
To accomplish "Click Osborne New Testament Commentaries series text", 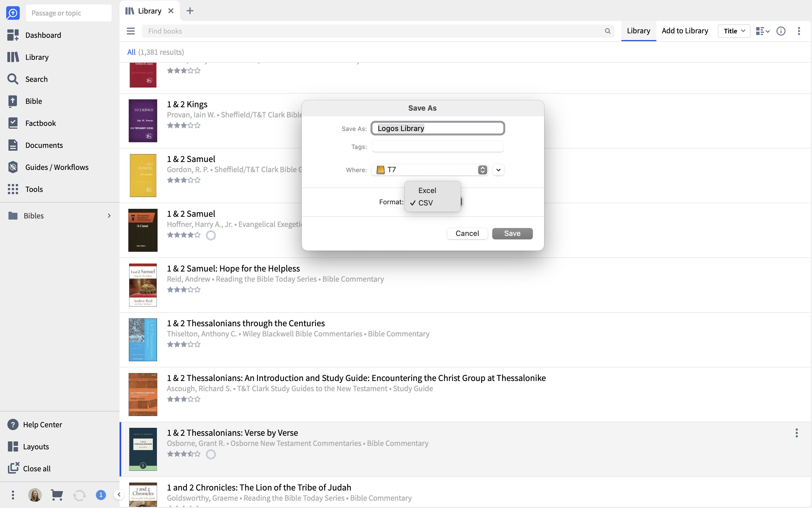I will coord(295,443).
